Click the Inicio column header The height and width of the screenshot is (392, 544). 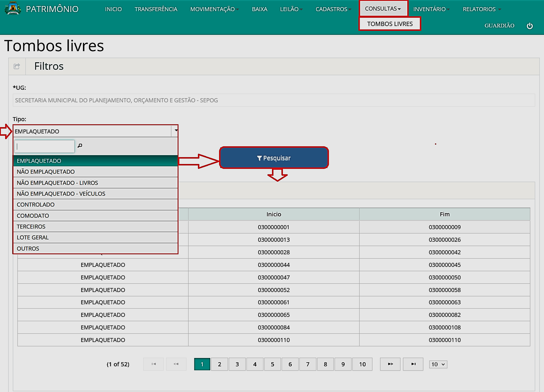[274, 214]
